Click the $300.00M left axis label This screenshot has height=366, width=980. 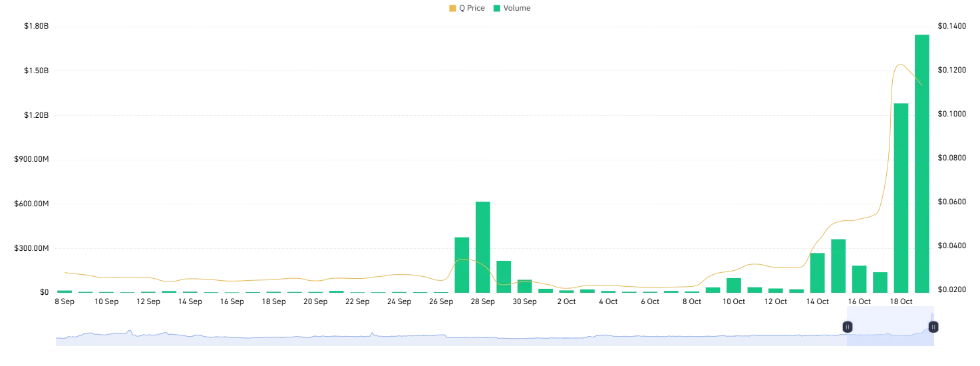click(33, 248)
